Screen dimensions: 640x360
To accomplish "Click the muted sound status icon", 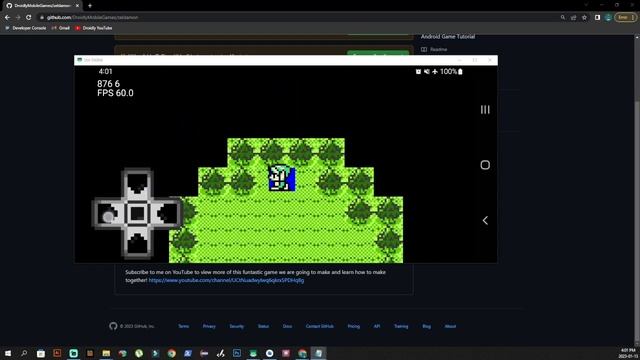I will pos(427,71).
